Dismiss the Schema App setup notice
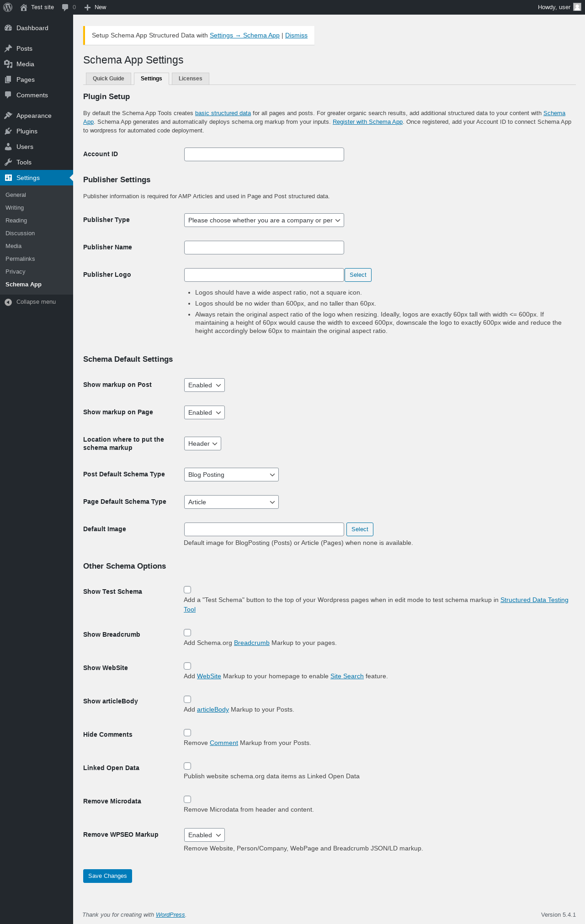This screenshot has height=924, width=585. (x=296, y=36)
